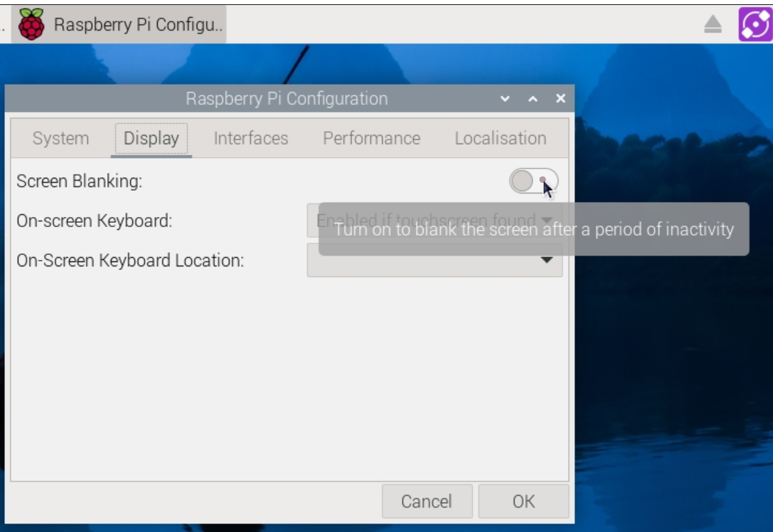
Task: Open the On-screen Keyboard dropdown
Action: 434,221
